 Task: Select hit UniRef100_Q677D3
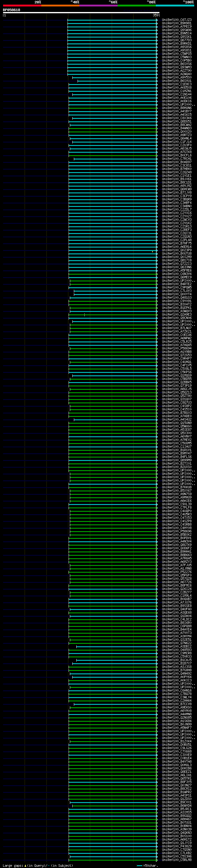[x=177, y=40]
